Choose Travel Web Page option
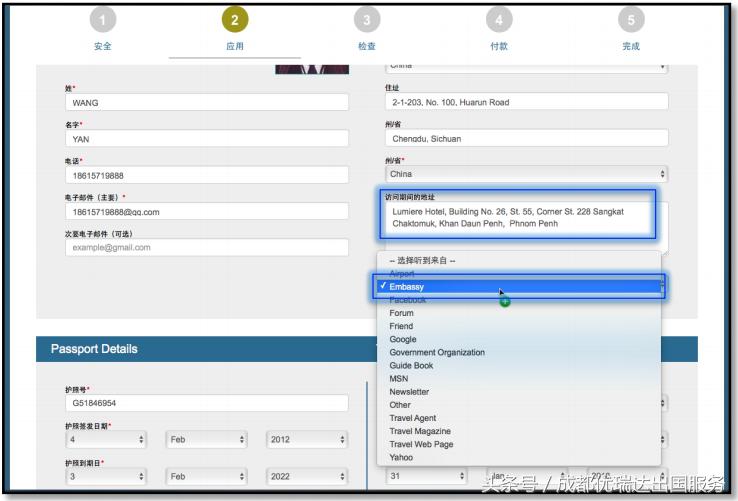This screenshot has width=738, height=501. tap(519, 444)
